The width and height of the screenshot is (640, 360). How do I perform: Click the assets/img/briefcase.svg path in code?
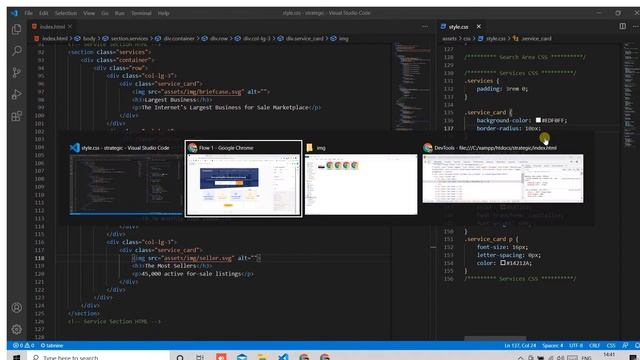tap(202, 92)
